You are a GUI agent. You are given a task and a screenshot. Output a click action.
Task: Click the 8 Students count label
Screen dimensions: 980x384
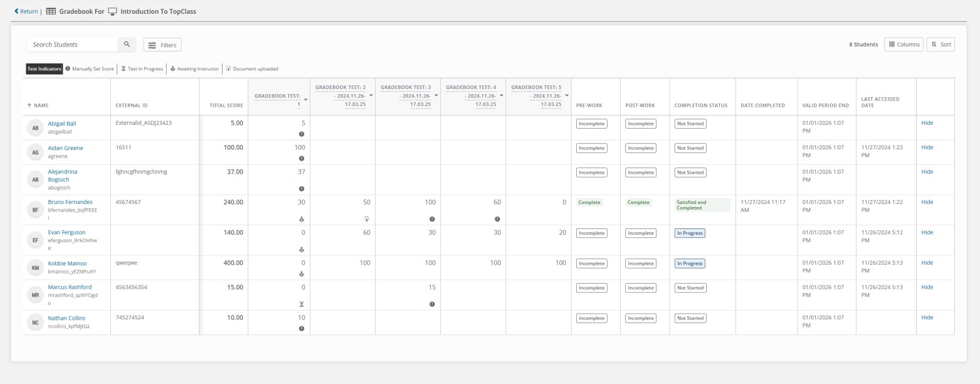[x=863, y=45]
